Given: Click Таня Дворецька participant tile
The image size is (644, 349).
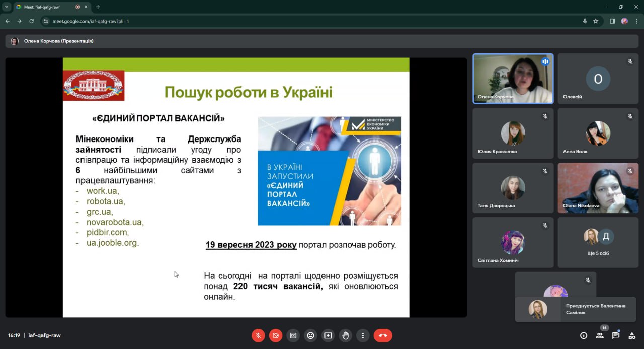Looking at the screenshot, I should pos(513,187).
